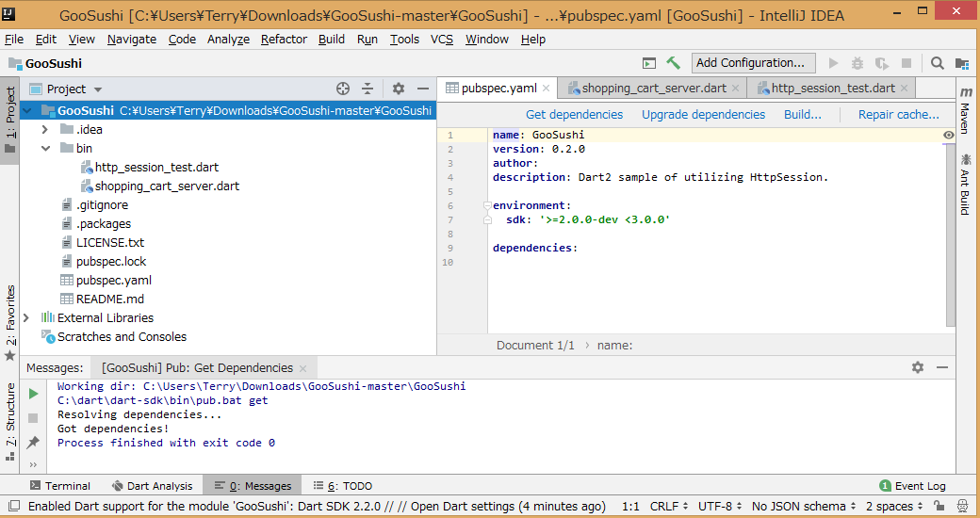This screenshot has height=518, width=980.
Task: Collapse the environment block with the fold marker
Action: pos(486,205)
